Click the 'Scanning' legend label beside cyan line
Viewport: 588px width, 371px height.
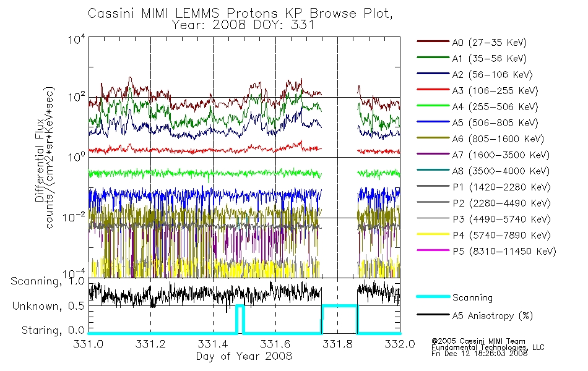(x=472, y=298)
